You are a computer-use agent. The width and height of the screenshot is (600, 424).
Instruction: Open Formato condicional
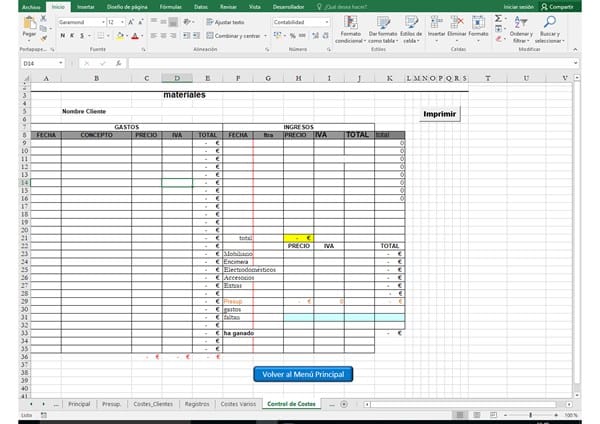[x=351, y=29]
